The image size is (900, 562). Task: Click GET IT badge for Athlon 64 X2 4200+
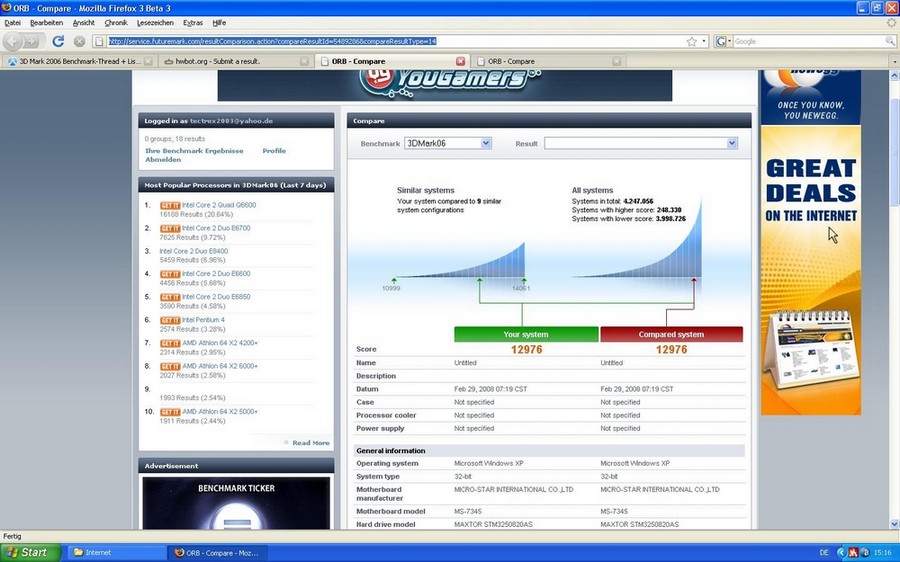[170, 343]
